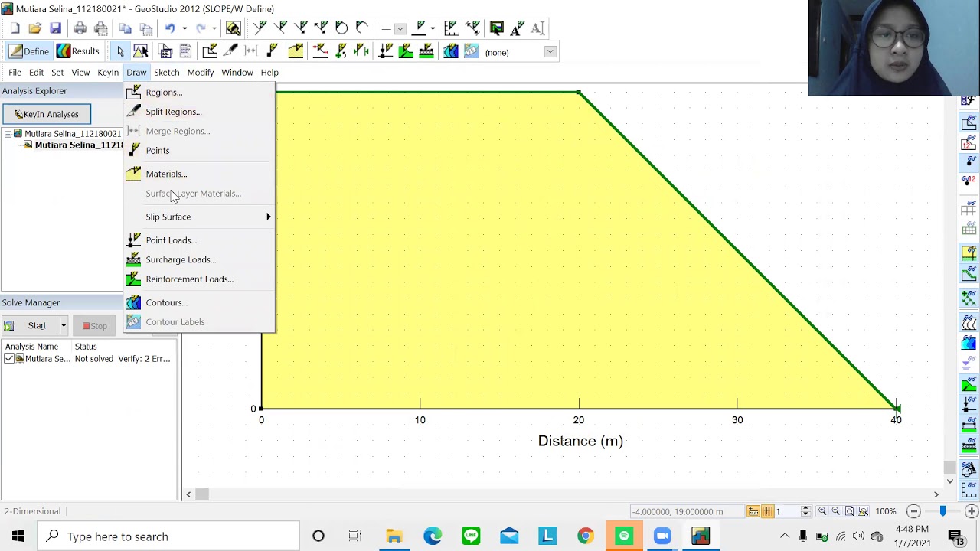Toggle the Mutiara Se... analysis checkbox in Solve Manager
The height and width of the screenshot is (551, 980).
(x=9, y=358)
